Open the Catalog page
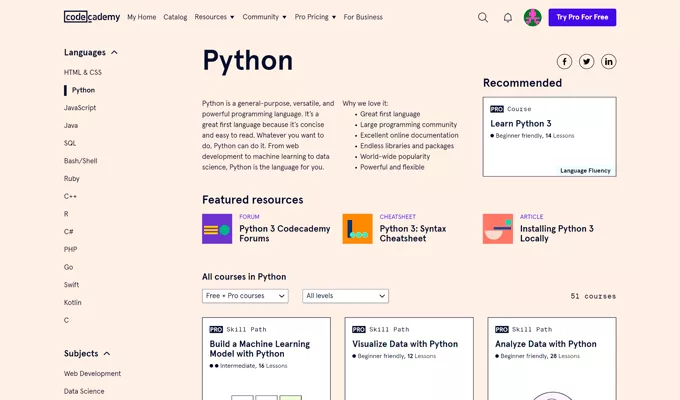The image size is (680, 400). tap(175, 17)
